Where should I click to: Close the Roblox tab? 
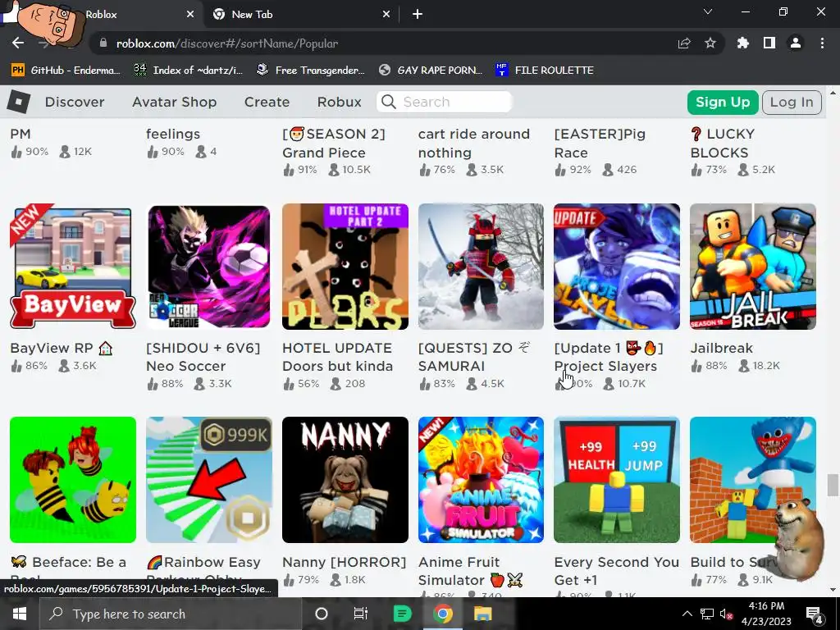[x=190, y=15]
